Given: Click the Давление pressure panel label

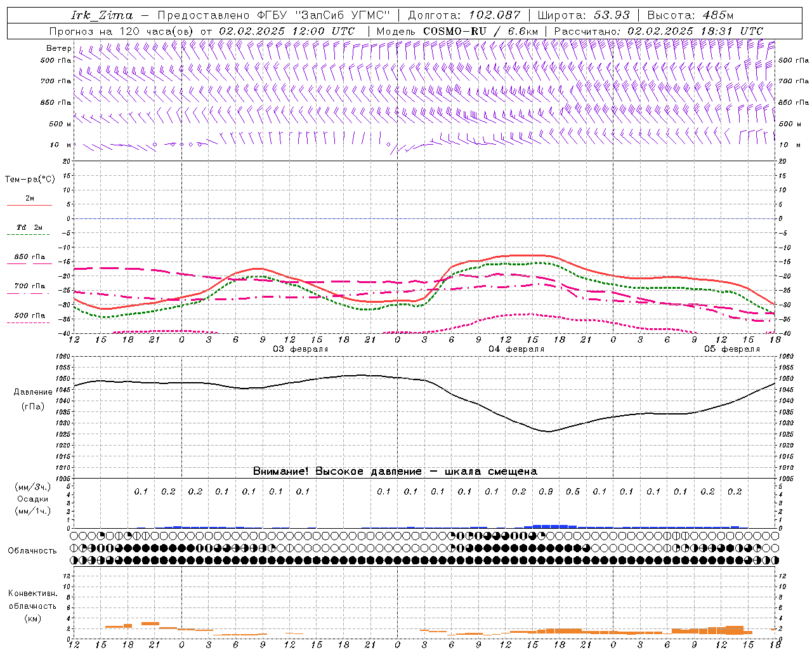Looking at the screenshot, I should (33, 392).
